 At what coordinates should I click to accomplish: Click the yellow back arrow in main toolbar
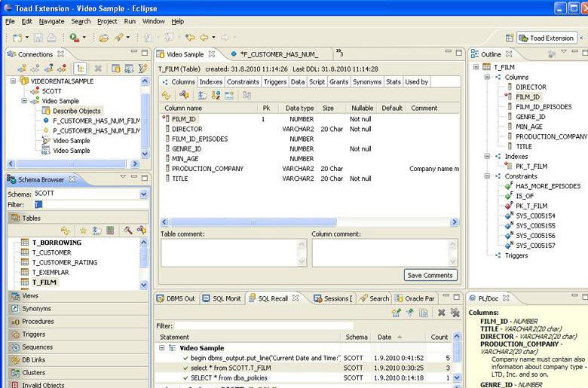[204, 38]
